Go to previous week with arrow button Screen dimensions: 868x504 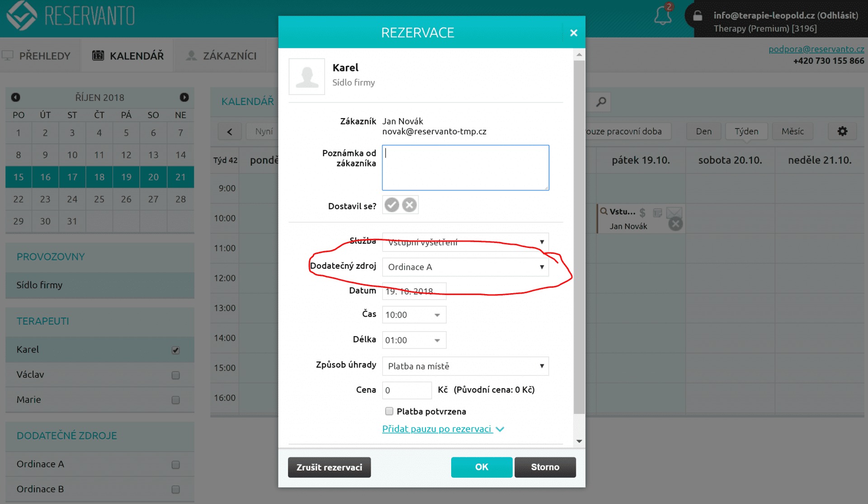click(x=230, y=132)
